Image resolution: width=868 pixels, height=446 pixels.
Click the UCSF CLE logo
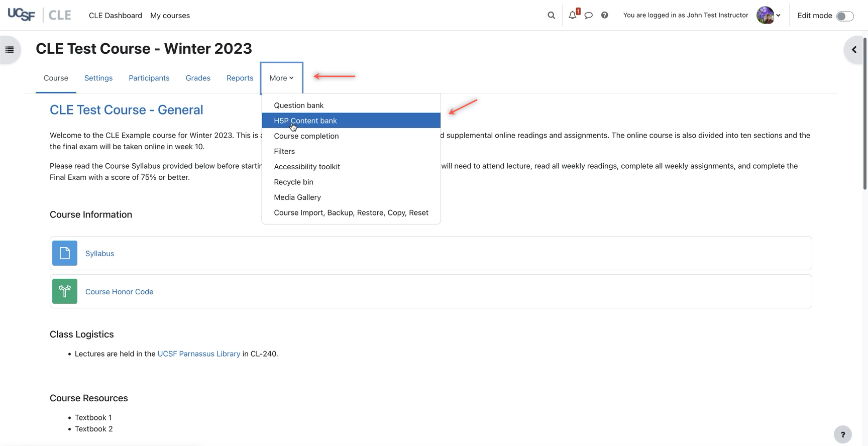39,15
